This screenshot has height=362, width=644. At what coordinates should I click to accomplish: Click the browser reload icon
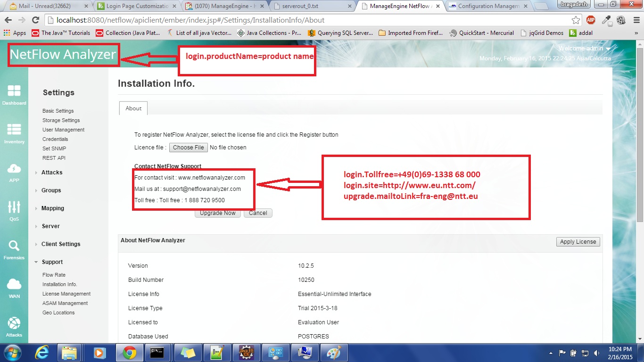pos(35,20)
